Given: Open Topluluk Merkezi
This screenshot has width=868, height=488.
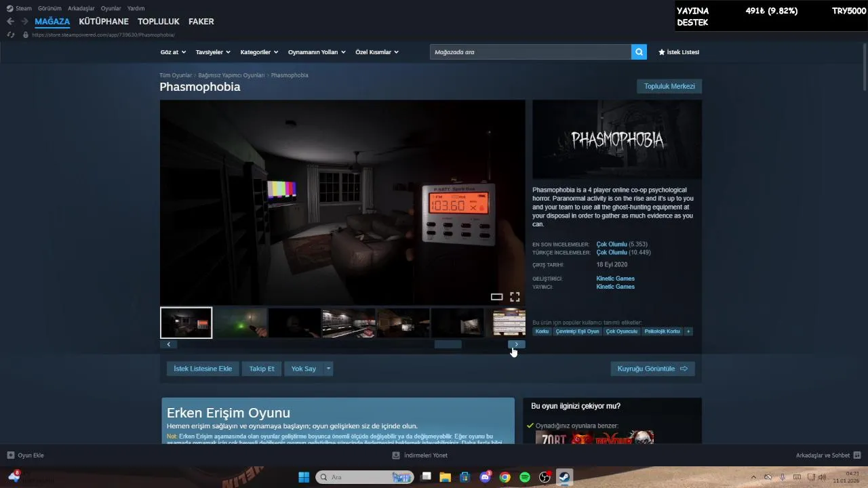Looking at the screenshot, I should pos(669,86).
